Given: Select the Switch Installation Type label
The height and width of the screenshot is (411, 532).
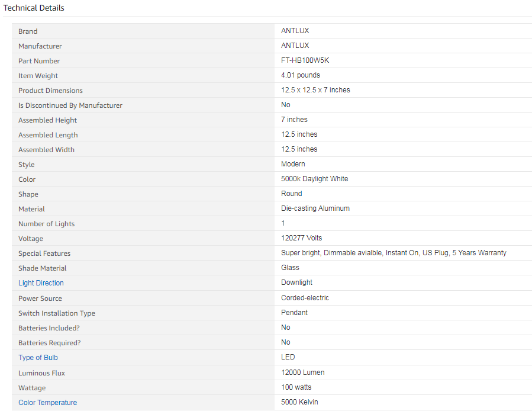Looking at the screenshot, I should pos(57,313).
